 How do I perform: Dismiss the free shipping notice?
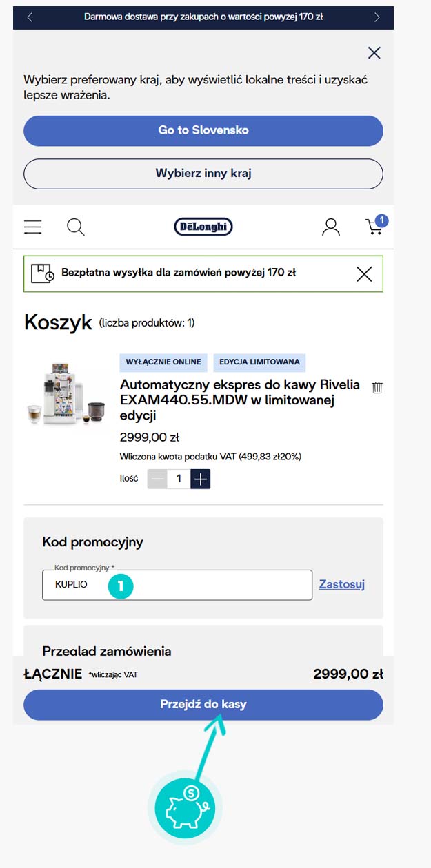(364, 273)
